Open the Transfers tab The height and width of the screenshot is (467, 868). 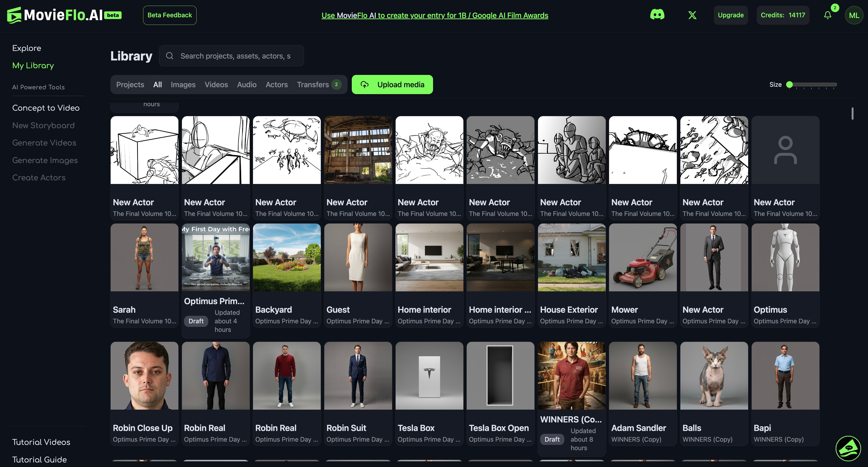point(313,85)
